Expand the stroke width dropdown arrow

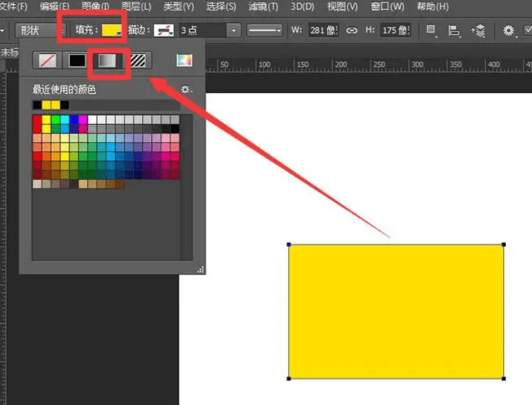(234, 31)
